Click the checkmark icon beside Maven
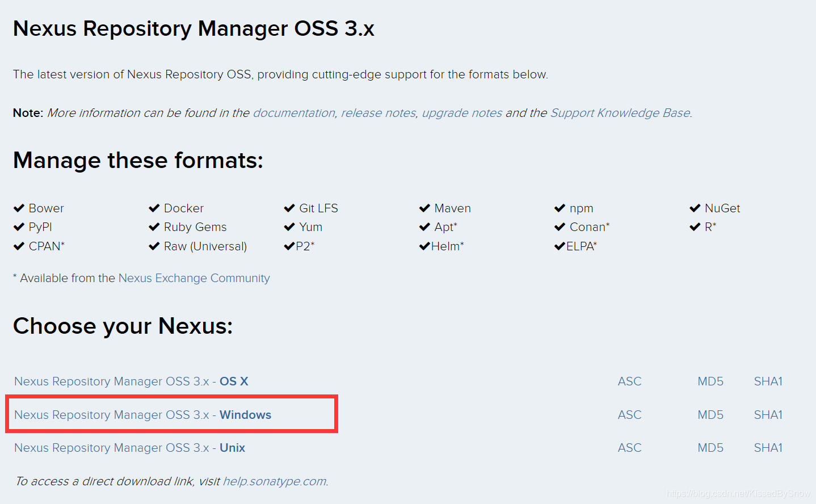 [x=424, y=208]
